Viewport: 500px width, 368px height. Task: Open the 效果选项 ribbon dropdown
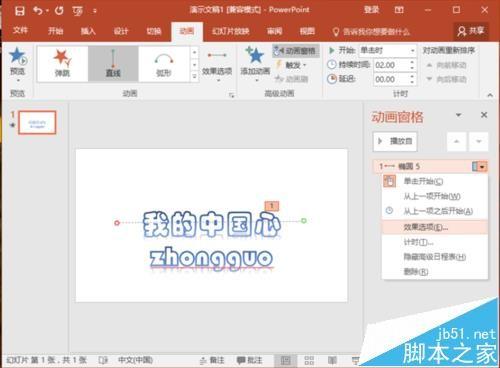point(217,66)
